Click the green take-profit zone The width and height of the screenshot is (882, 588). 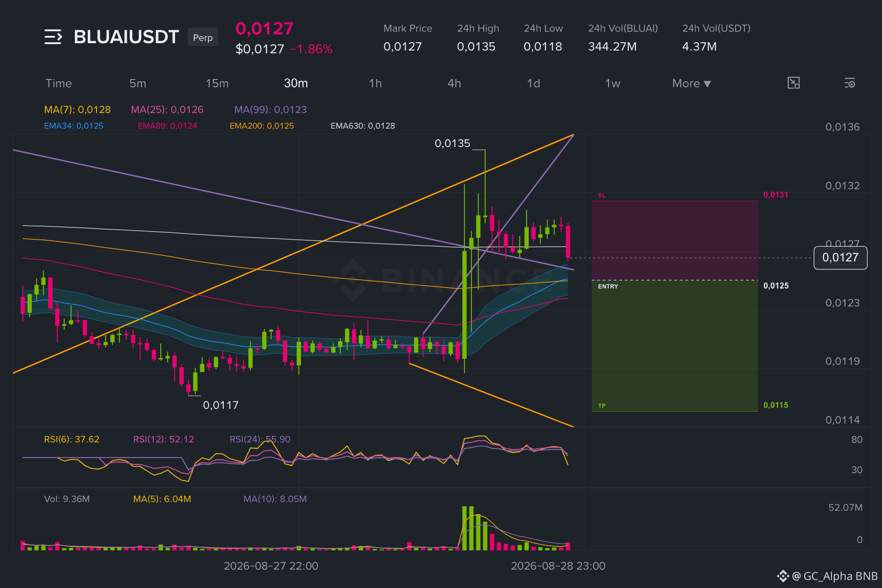coord(674,346)
